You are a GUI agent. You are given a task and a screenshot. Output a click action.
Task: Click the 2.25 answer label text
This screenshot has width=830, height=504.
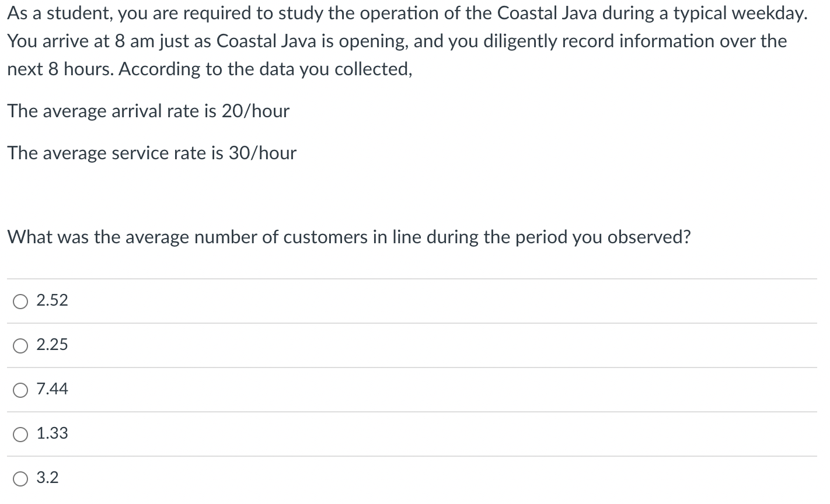(x=52, y=345)
